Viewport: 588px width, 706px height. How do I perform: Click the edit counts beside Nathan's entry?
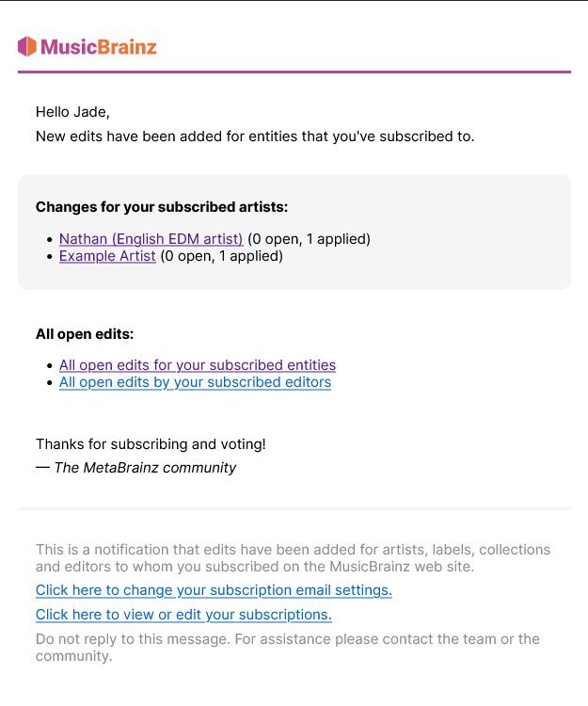(310, 239)
